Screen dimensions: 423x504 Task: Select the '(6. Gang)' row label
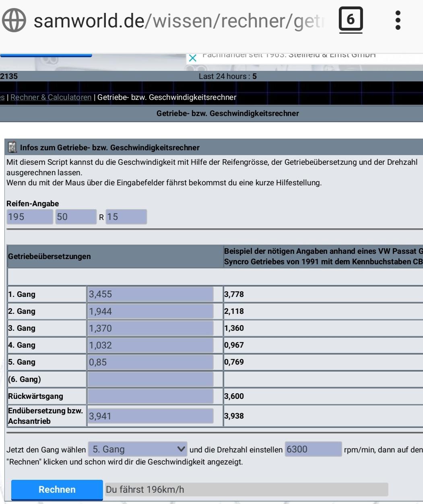click(x=25, y=379)
